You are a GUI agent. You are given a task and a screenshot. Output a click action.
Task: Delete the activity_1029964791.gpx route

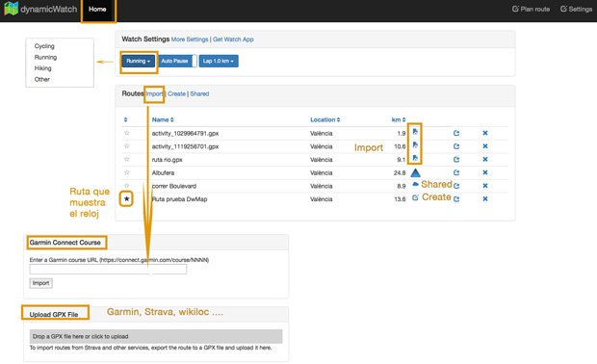point(485,133)
